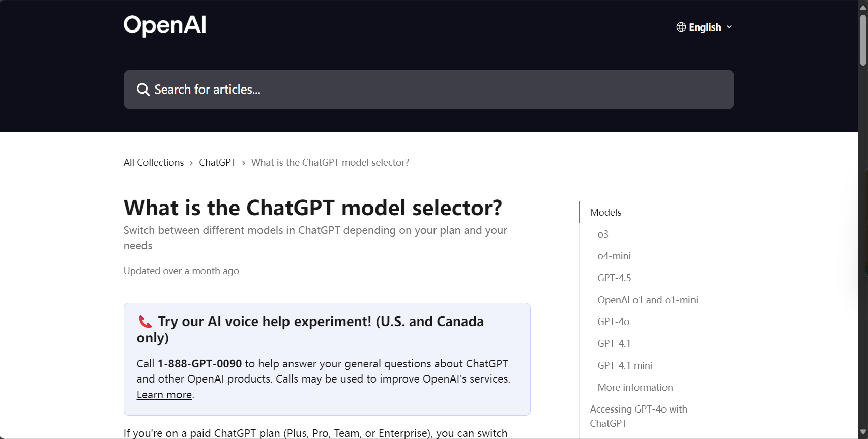868x439 pixels.
Task: Open the English language dropdown
Action: (x=704, y=27)
